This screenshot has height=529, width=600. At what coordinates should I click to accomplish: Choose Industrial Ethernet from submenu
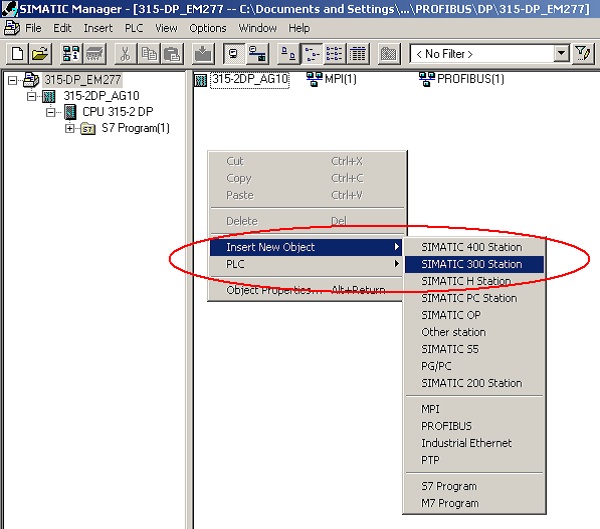pos(466,443)
